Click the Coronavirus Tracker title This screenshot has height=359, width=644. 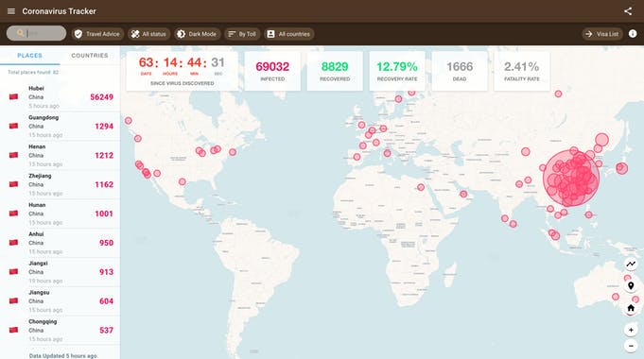pos(60,11)
